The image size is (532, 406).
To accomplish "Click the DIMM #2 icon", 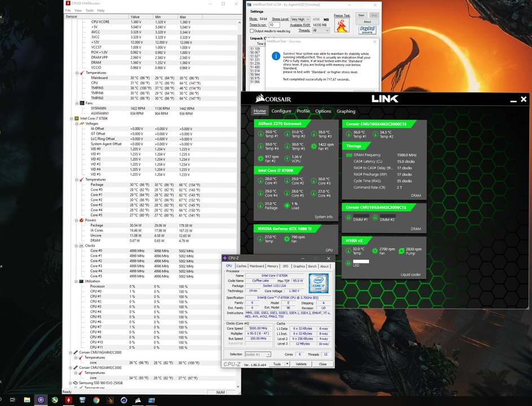I will click(375, 218).
